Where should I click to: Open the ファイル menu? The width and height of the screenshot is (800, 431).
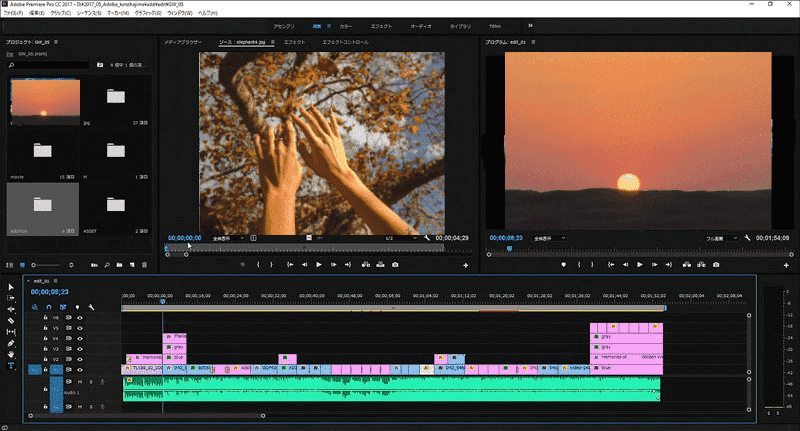click(x=14, y=12)
